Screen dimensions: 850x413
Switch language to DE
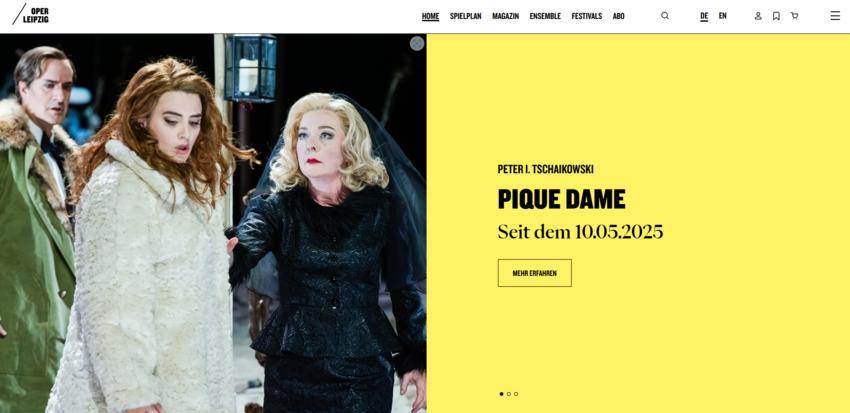coord(704,16)
